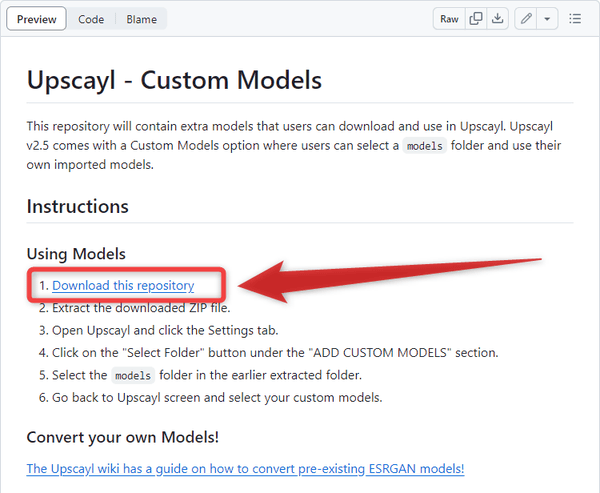Open the outline list icon
This screenshot has height=493, width=600.
coord(575,18)
